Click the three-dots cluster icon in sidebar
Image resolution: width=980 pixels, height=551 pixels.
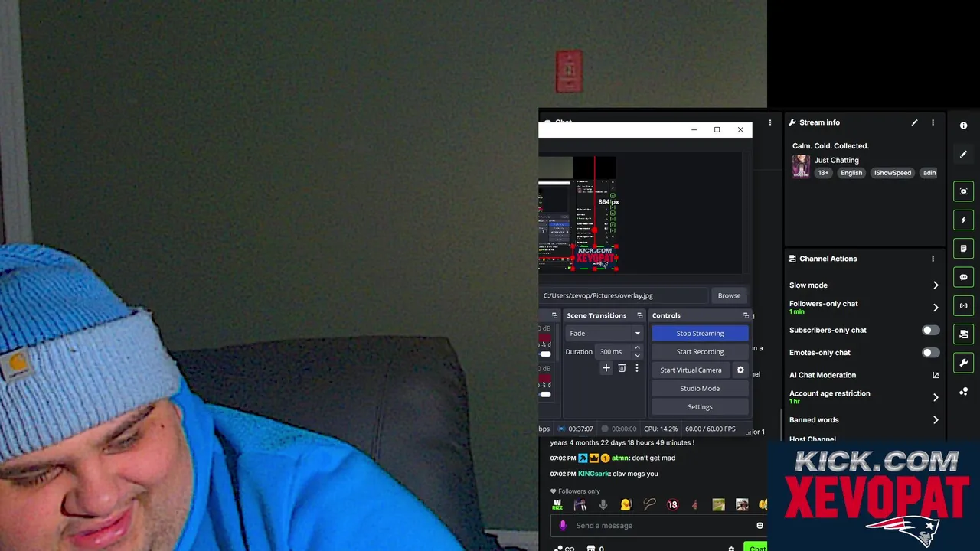pyautogui.click(x=964, y=391)
